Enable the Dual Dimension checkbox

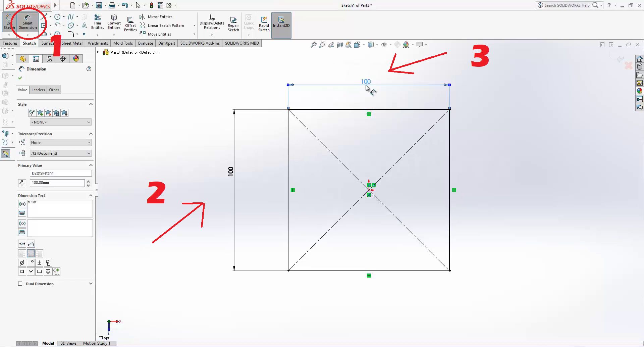click(x=20, y=284)
